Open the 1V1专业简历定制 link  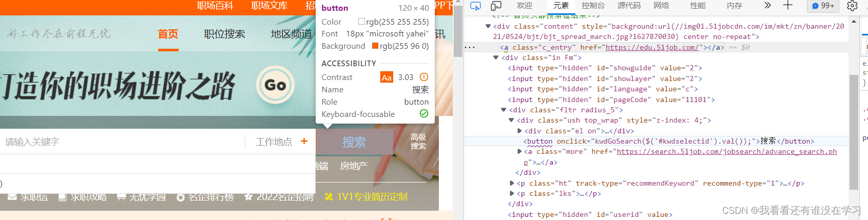point(372,197)
